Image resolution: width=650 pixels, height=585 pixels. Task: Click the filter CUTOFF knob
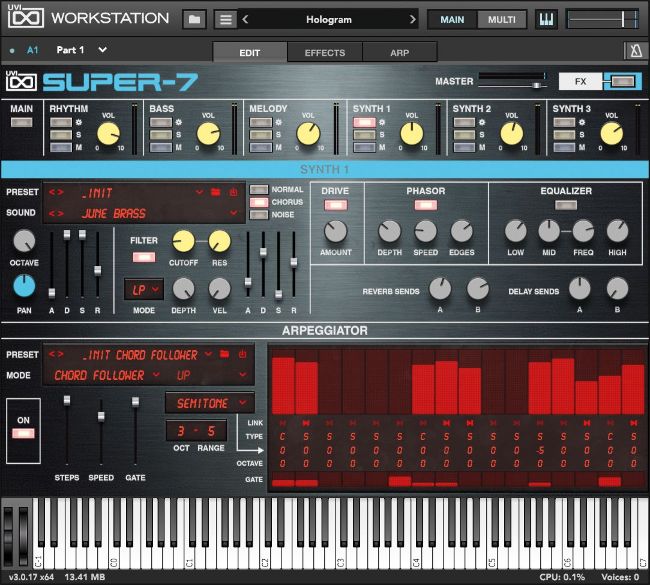point(183,241)
